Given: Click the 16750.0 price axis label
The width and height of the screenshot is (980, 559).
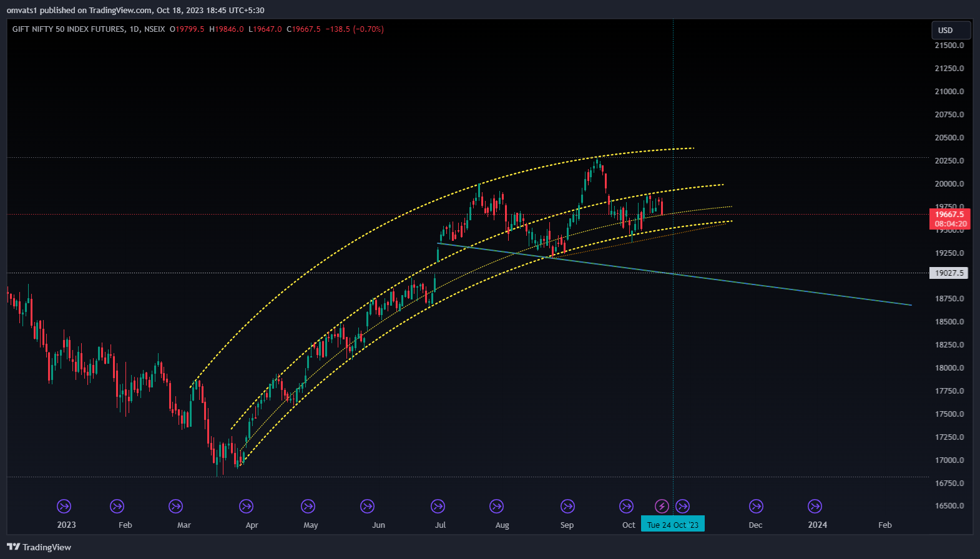Looking at the screenshot, I should [949, 484].
